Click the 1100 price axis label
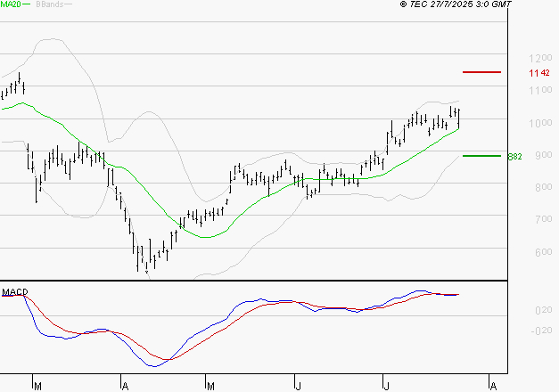559x392 pixels. point(540,90)
